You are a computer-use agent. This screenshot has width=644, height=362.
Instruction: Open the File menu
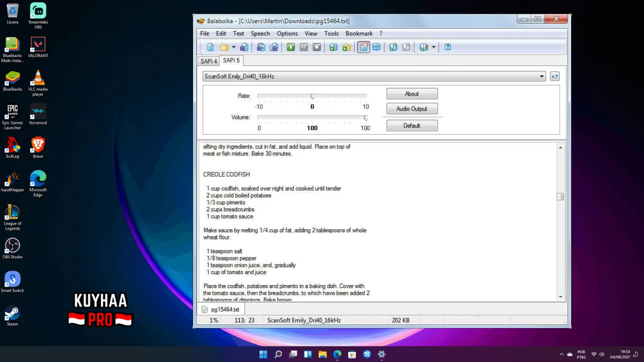(205, 34)
